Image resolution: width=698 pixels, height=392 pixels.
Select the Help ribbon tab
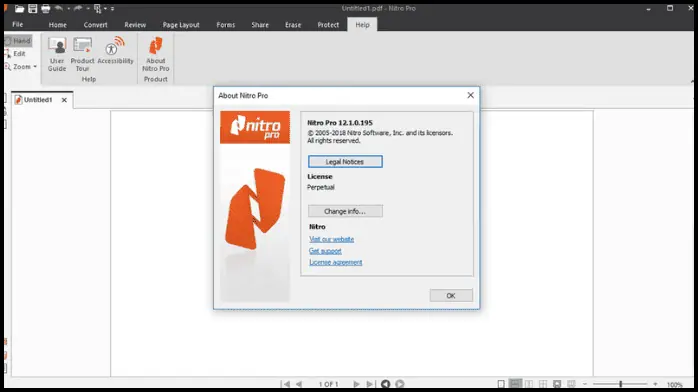(x=362, y=25)
